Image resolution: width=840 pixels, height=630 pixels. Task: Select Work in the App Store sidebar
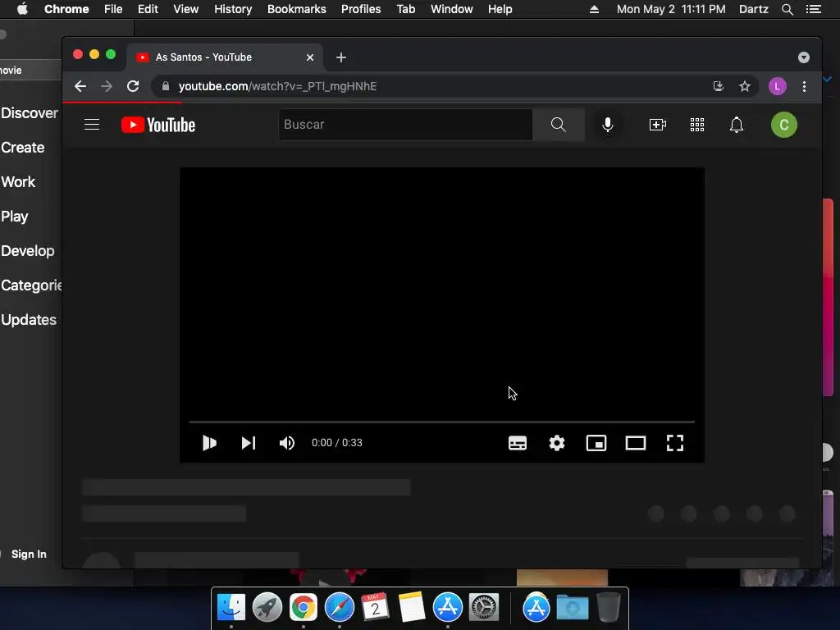click(18, 181)
